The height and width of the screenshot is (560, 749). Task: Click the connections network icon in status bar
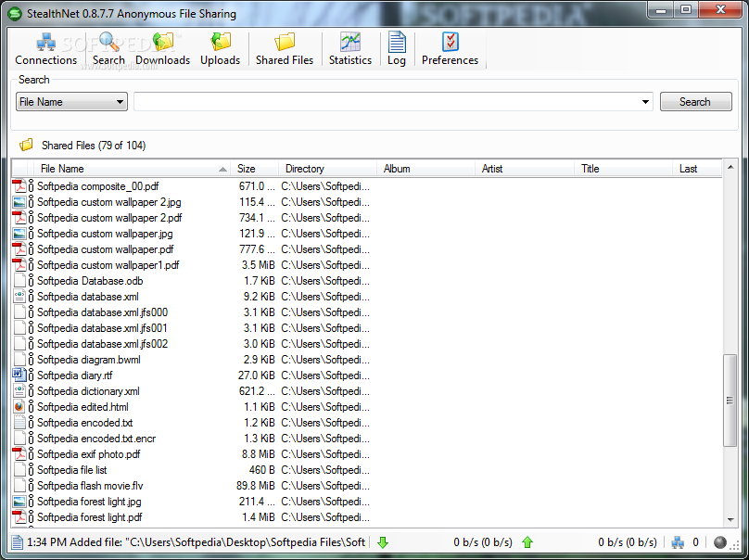coord(678,542)
